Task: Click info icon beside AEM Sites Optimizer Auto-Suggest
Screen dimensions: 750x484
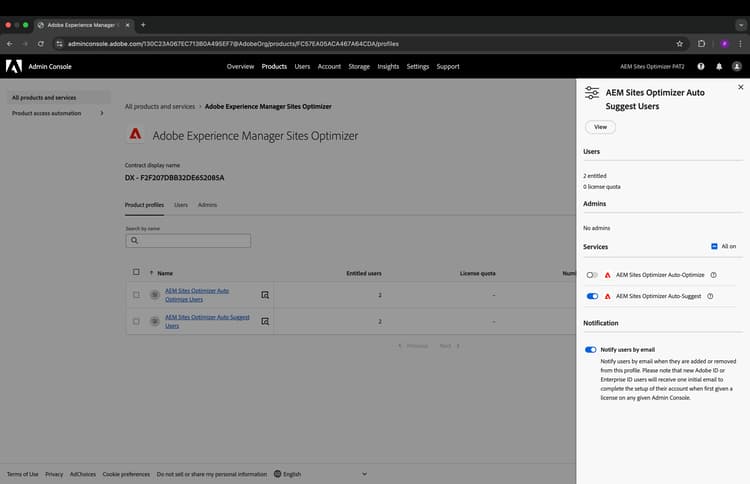Action: pos(710,296)
